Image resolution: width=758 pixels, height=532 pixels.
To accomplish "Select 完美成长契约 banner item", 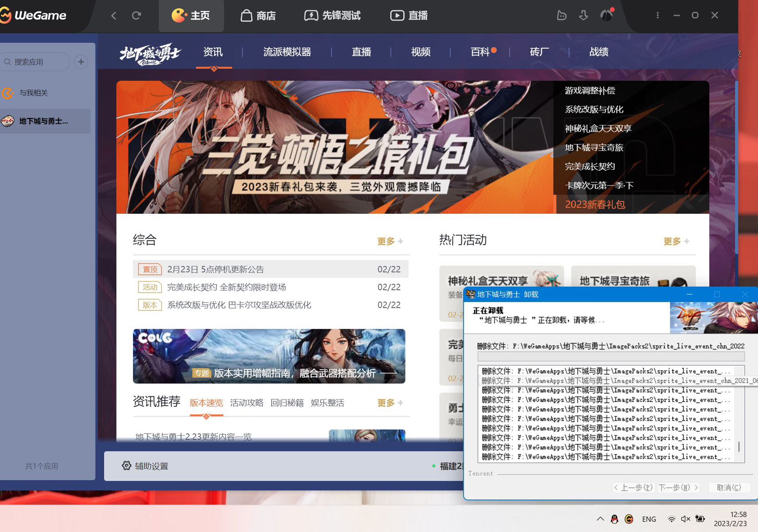I will click(590, 166).
